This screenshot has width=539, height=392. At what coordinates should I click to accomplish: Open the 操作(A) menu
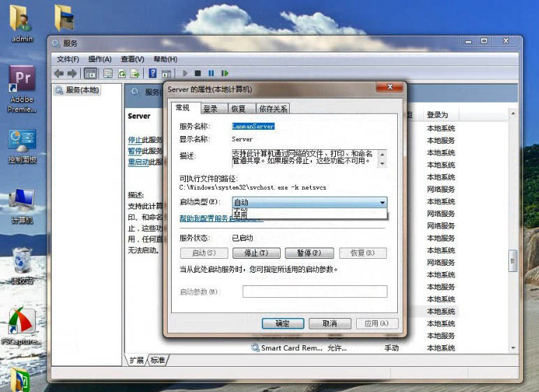100,59
